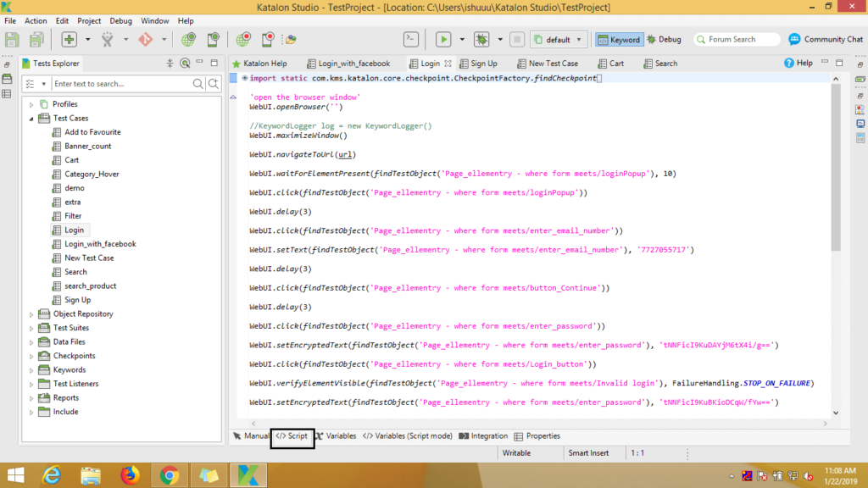
Task: Click the Save All icon
Action: [36, 39]
